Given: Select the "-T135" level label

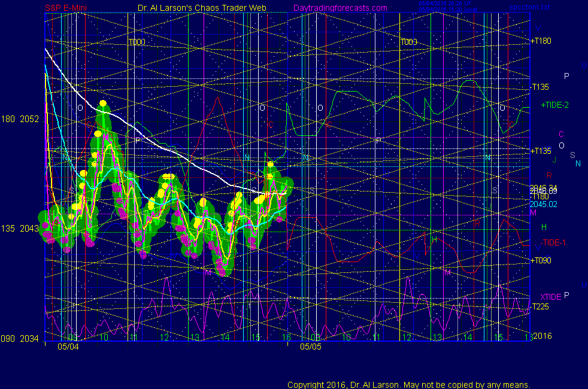Looking at the screenshot, I should point(539,87).
